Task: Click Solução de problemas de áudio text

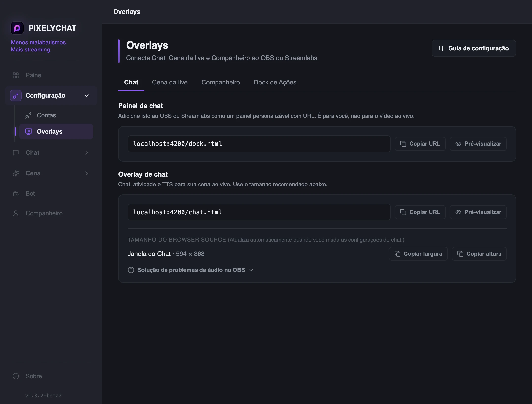Action: pos(191,270)
